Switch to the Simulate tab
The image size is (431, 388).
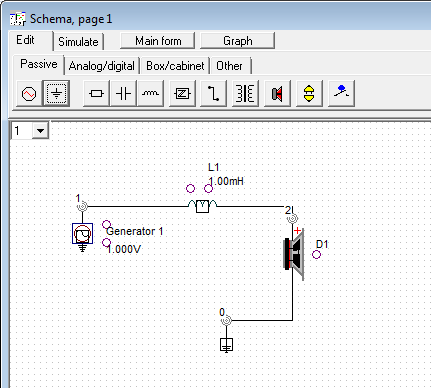(x=78, y=42)
